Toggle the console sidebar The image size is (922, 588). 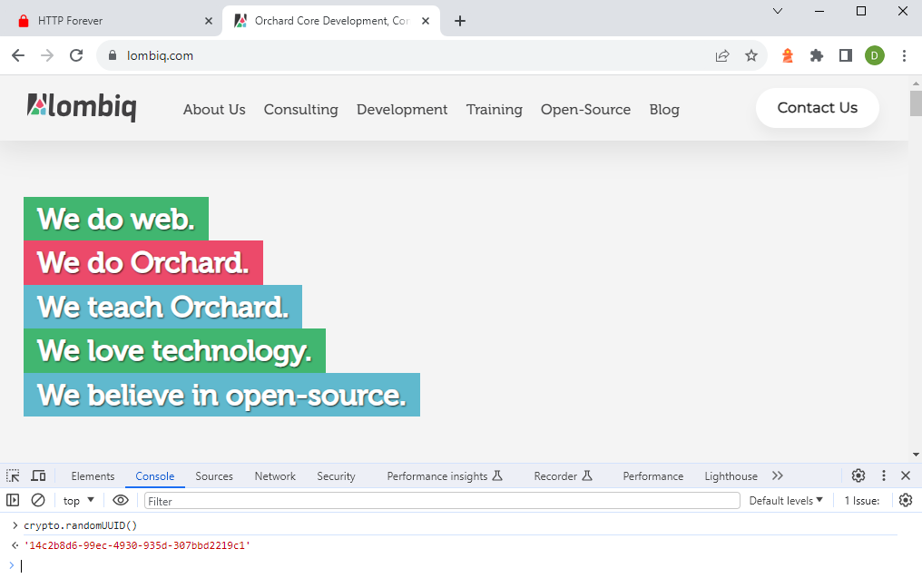13,500
